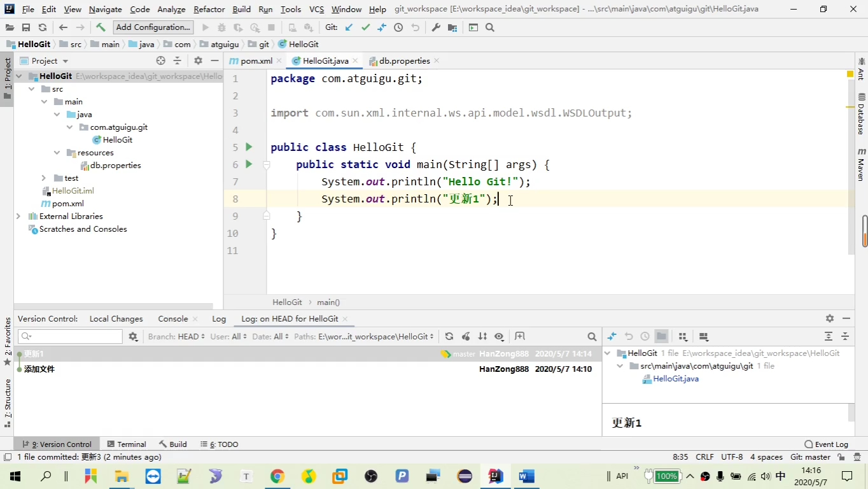Open Run Anything toolbar icon
The image size is (868, 489).
click(x=473, y=27)
